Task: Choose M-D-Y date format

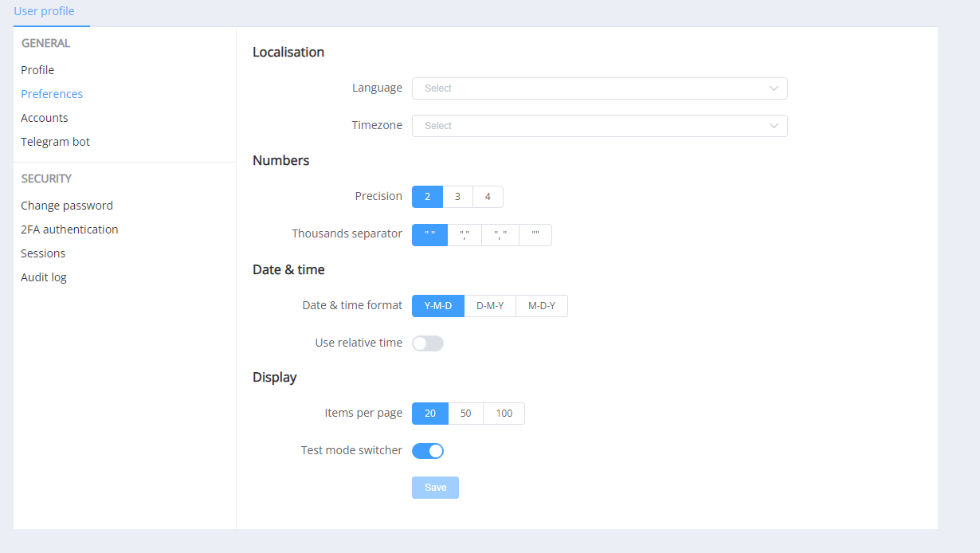Action: [542, 306]
